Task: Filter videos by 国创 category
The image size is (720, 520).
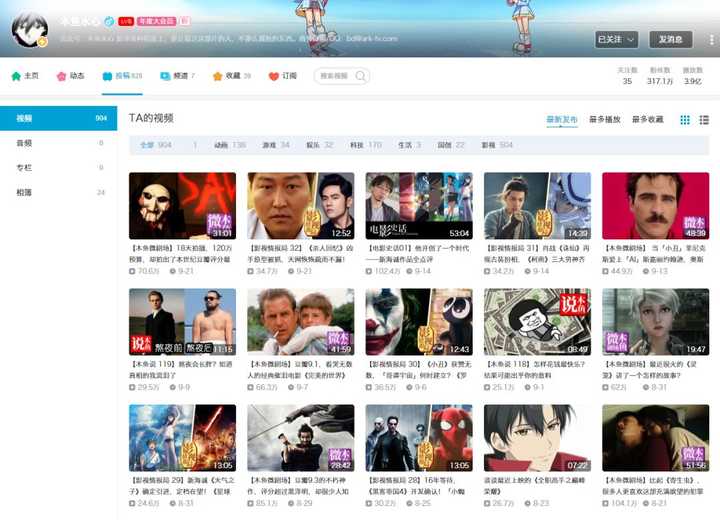Action: pyautogui.click(x=451, y=145)
